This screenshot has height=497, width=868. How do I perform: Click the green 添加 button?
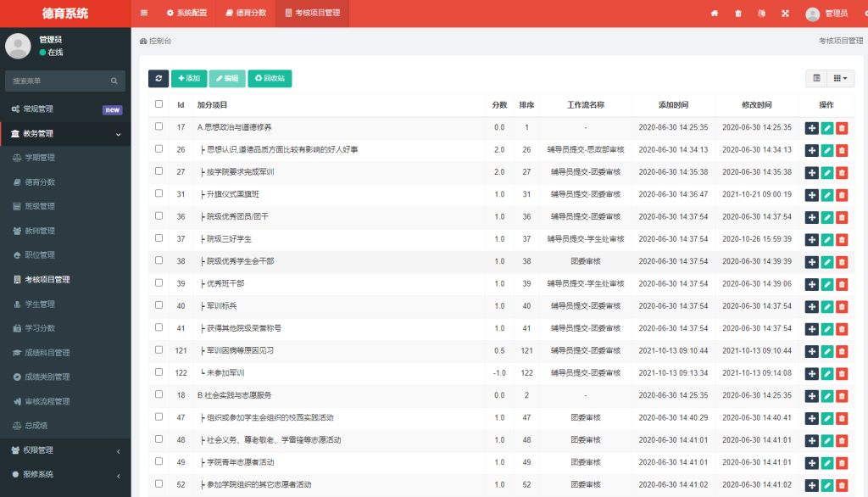coord(189,78)
